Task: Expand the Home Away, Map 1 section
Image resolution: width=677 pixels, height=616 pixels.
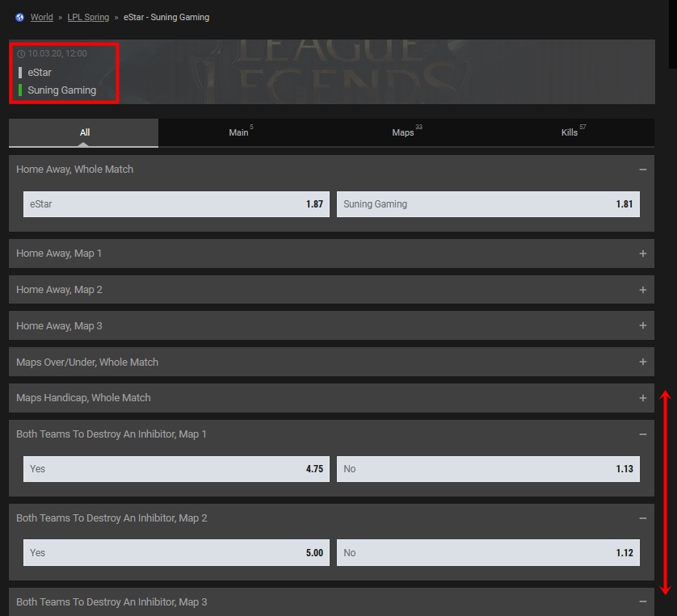Action: tap(642, 254)
